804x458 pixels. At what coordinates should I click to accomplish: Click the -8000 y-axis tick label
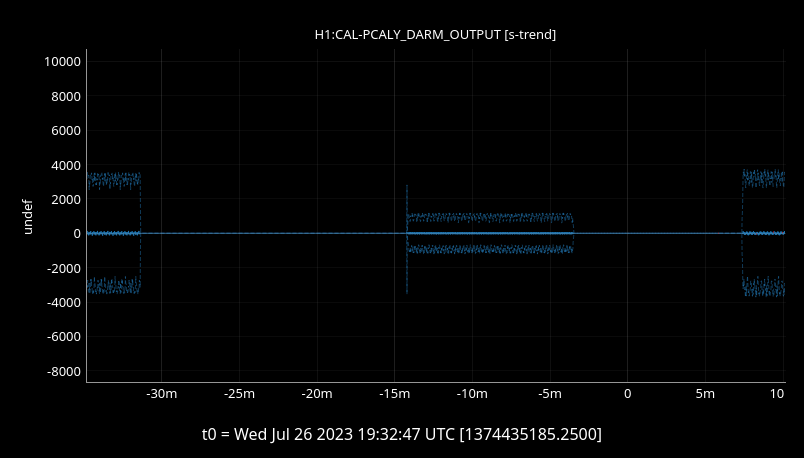(62, 372)
